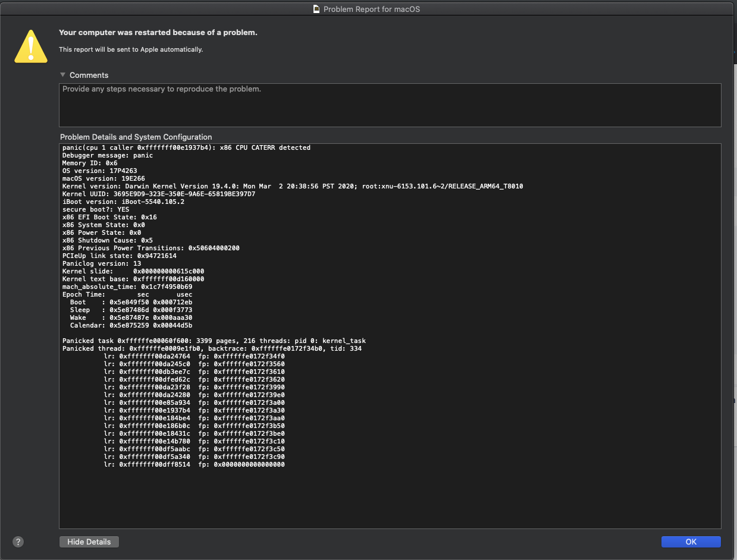Collapse the Comments disclosure triangle
The image size is (737, 560).
click(62, 75)
